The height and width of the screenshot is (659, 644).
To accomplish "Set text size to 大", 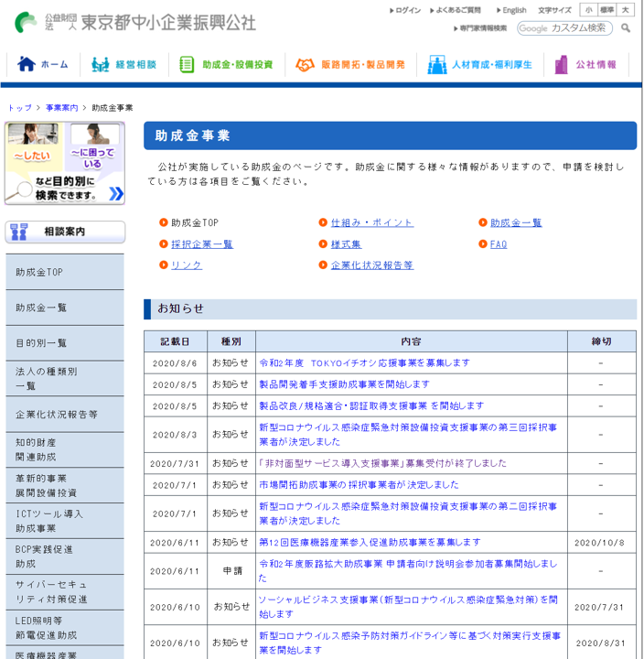I will click(625, 10).
